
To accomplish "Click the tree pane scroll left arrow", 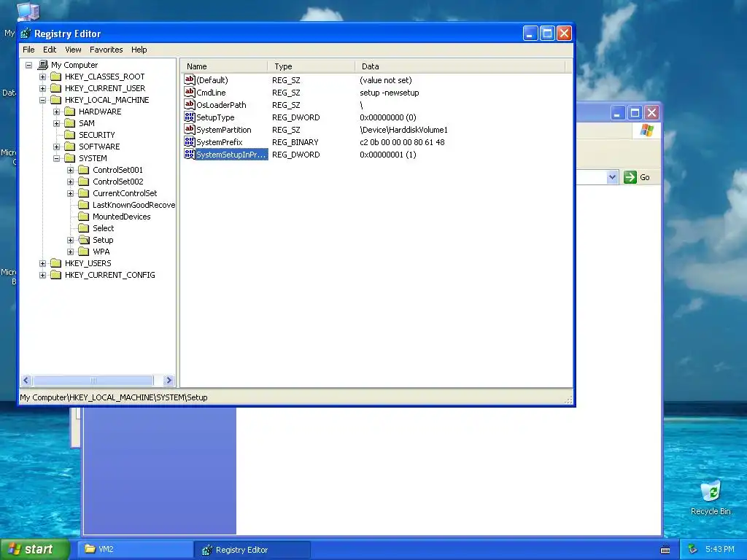I will coord(26,380).
